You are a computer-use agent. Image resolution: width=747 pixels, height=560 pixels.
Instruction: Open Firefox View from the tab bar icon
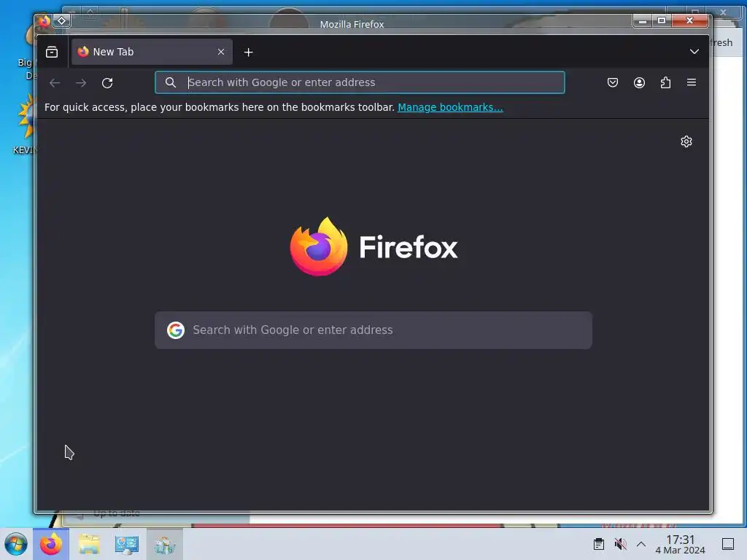(x=52, y=52)
